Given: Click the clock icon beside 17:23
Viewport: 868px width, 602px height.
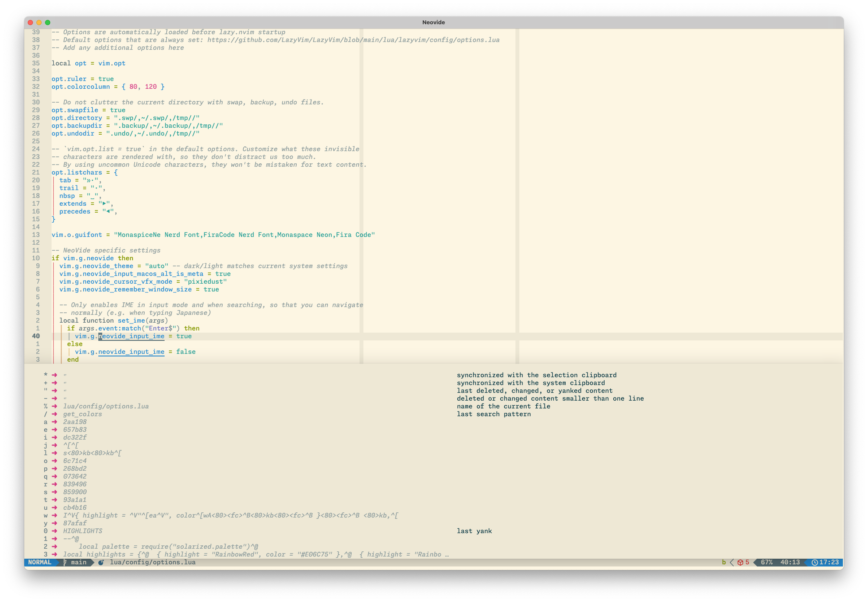Looking at the screenshot, I should (x=814, y=562).
